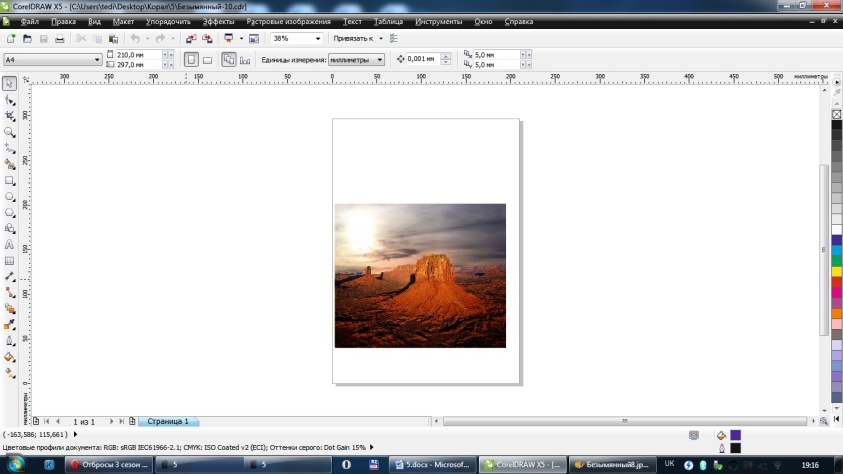
Task: Open the Файл menu
Action: (x=30, y=21)
